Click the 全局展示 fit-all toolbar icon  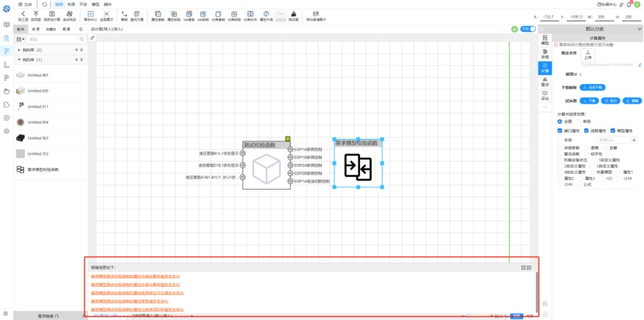(x=106, y=16)
